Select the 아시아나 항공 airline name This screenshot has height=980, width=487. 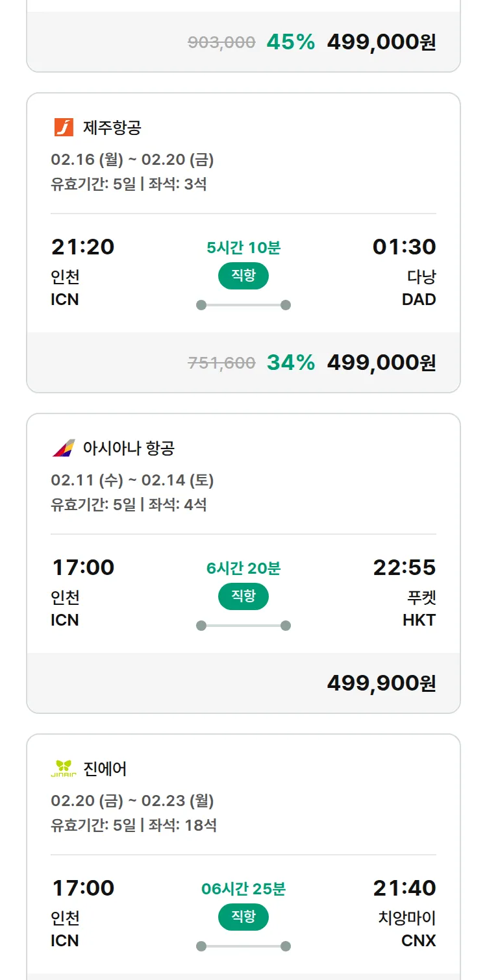point(129,448)
